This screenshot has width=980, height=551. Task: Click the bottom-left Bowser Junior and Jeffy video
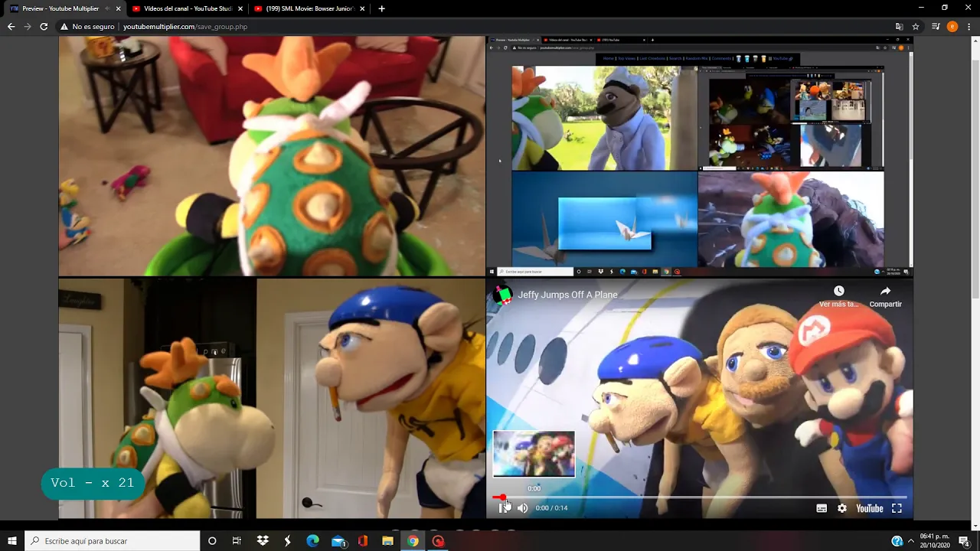[x=272, y=399]
